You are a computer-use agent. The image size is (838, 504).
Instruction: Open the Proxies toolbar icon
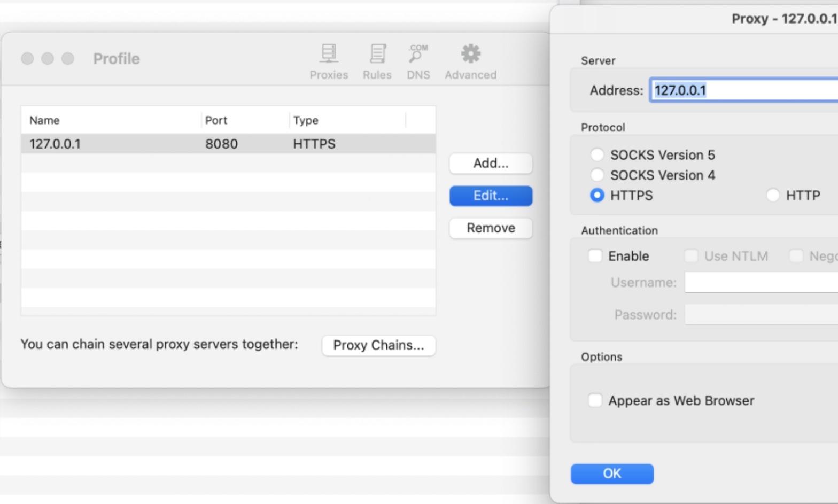[329, 61]
